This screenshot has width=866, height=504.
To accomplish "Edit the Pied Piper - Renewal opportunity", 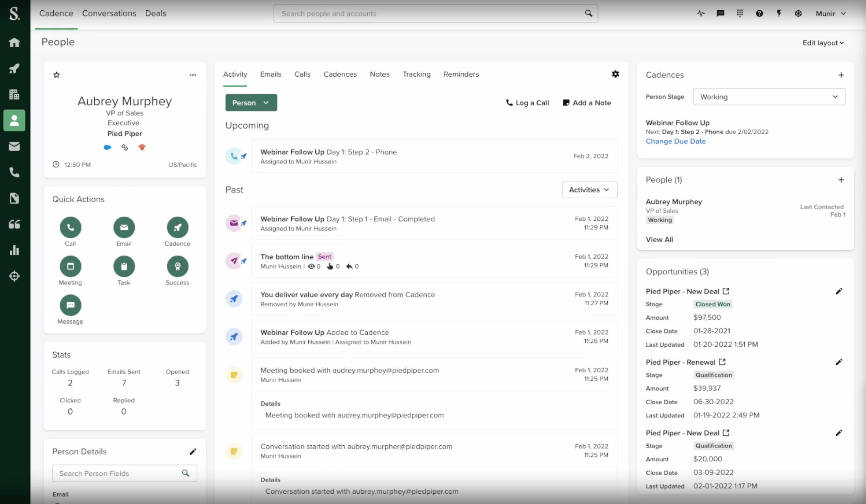I will [839, 362].
